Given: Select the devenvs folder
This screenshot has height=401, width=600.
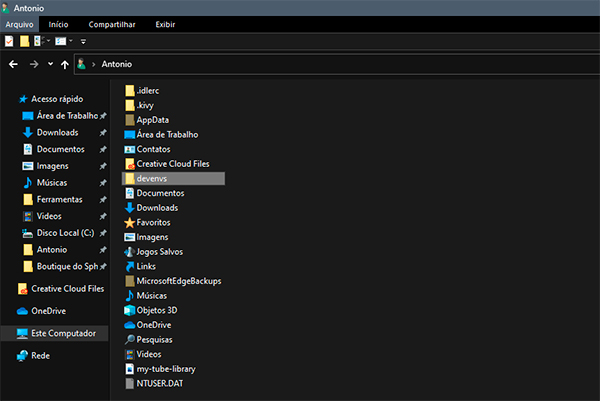Looking at the screenshot, I should (173, 179).
